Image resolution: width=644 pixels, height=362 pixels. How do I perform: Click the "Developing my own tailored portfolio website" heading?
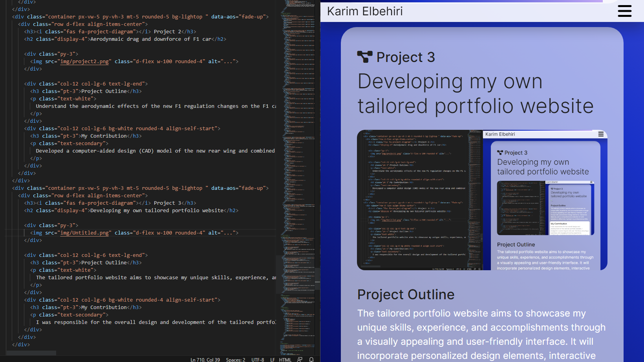tap(475, 94)
